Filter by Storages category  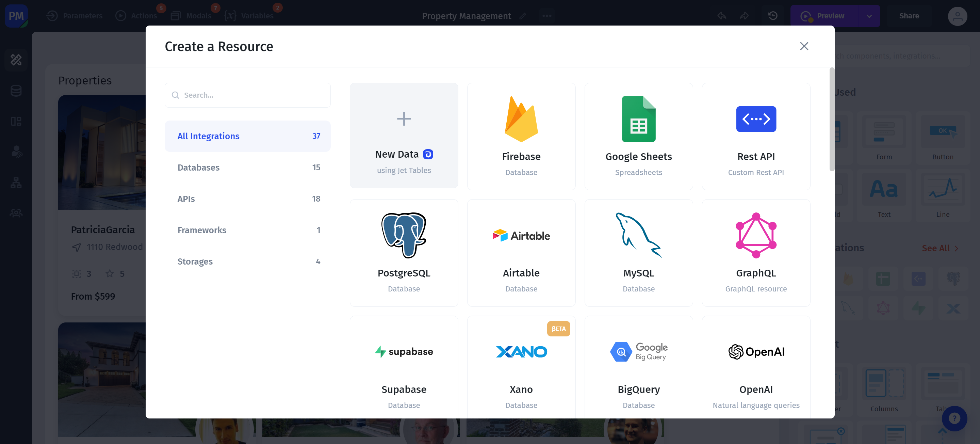(247, 261)
